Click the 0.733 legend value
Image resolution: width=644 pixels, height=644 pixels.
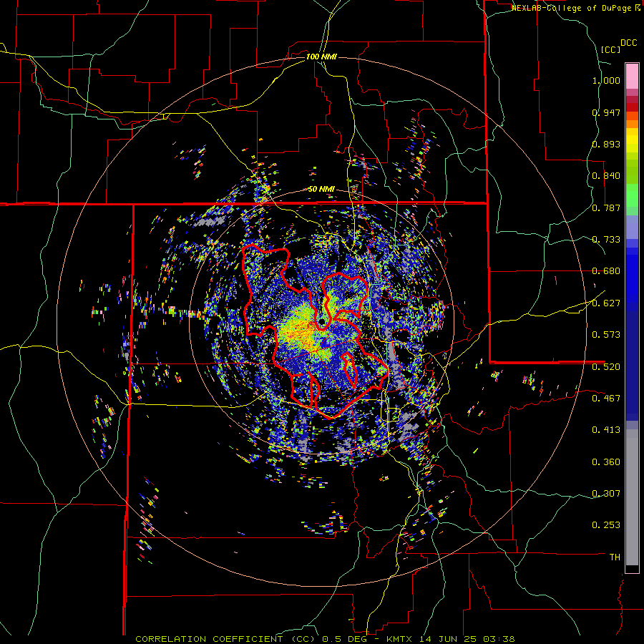tap(606, 240)
